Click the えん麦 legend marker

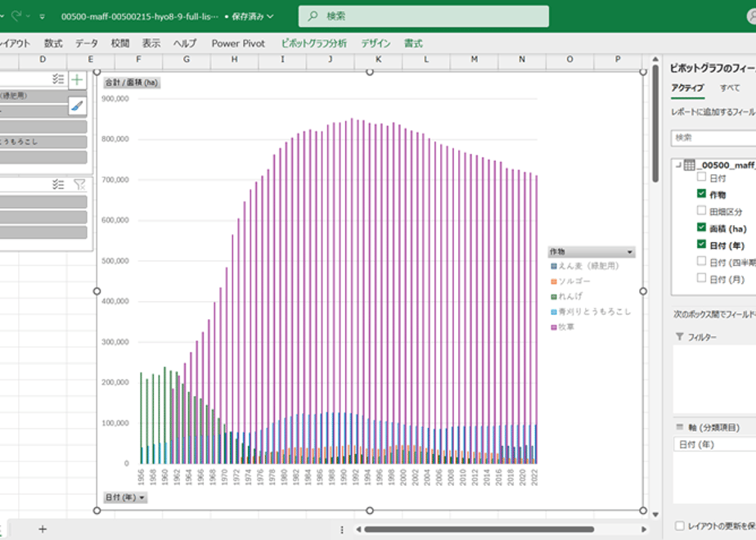coord(554,266)
